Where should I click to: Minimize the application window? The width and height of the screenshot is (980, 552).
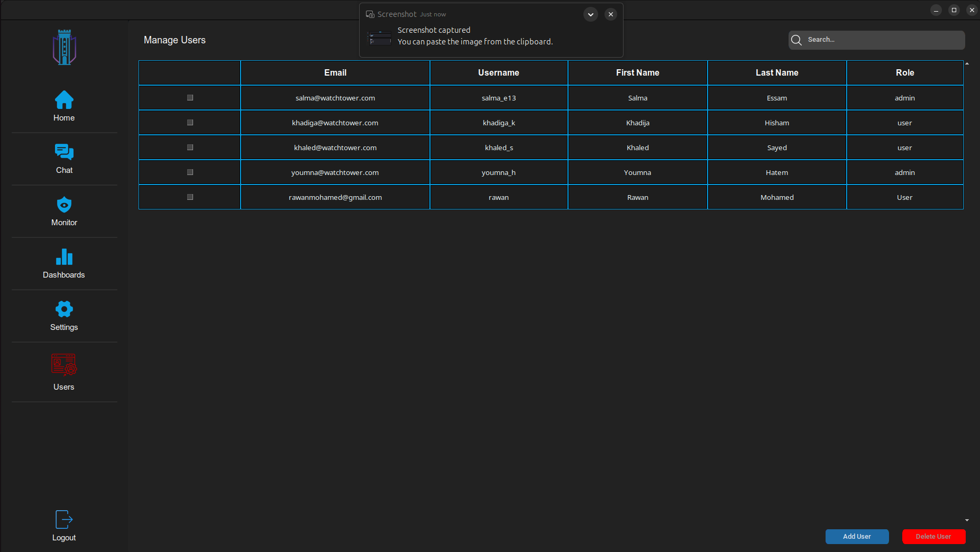click(936, 10)
